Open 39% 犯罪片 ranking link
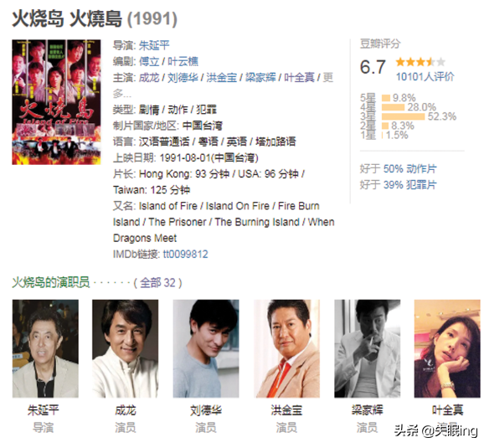The image size is (489, 448). tap(410, 185)
